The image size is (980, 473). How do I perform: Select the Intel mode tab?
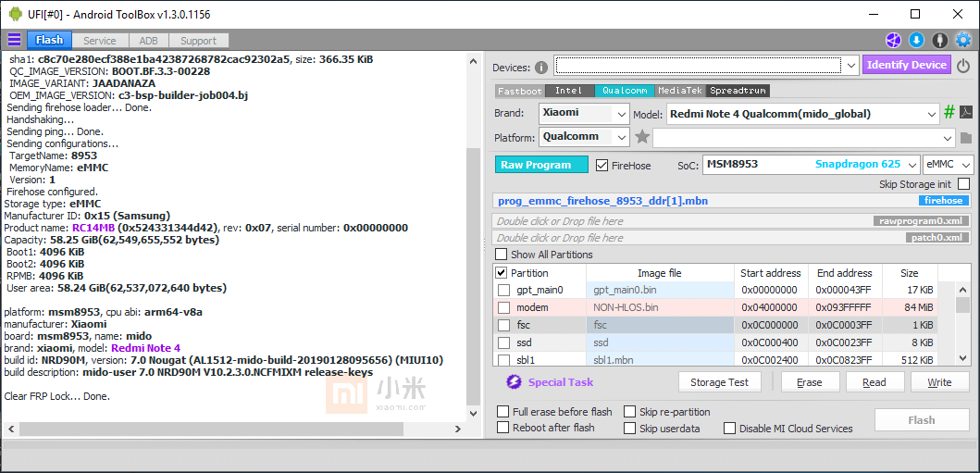tap(569, 91)
